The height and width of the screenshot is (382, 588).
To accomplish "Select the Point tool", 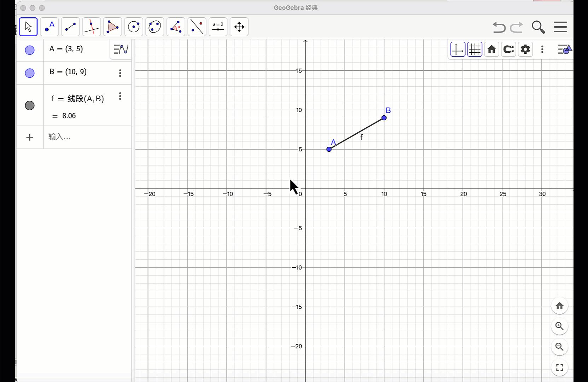I will tap(49, 27).
